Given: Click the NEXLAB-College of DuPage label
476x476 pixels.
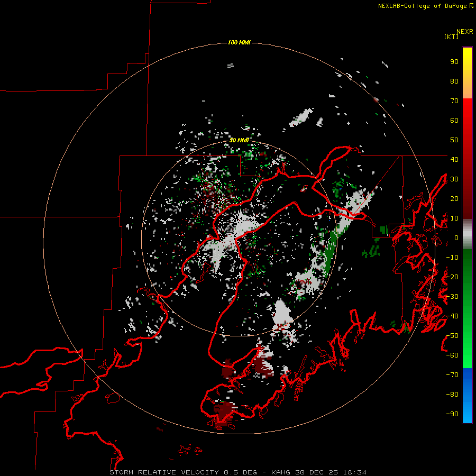Looking at the screenshot, I should click(x=425, y=6).
